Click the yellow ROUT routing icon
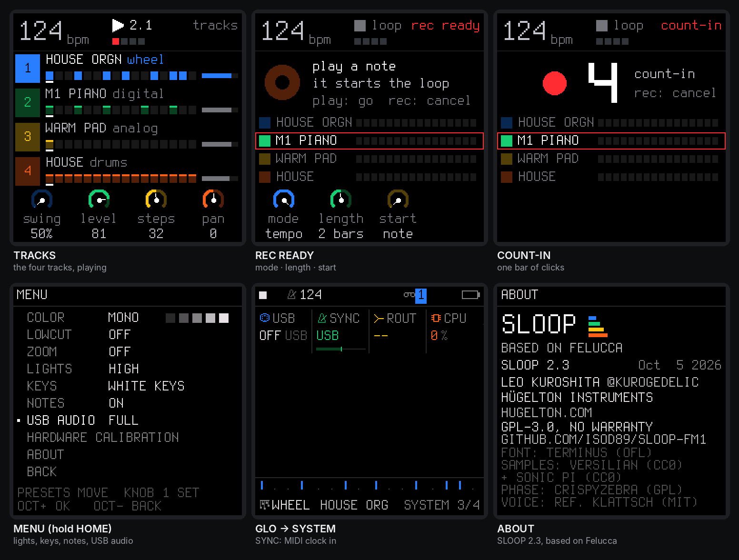The width and height of the screenshot is (739, 560). click(x=379, y=318)
